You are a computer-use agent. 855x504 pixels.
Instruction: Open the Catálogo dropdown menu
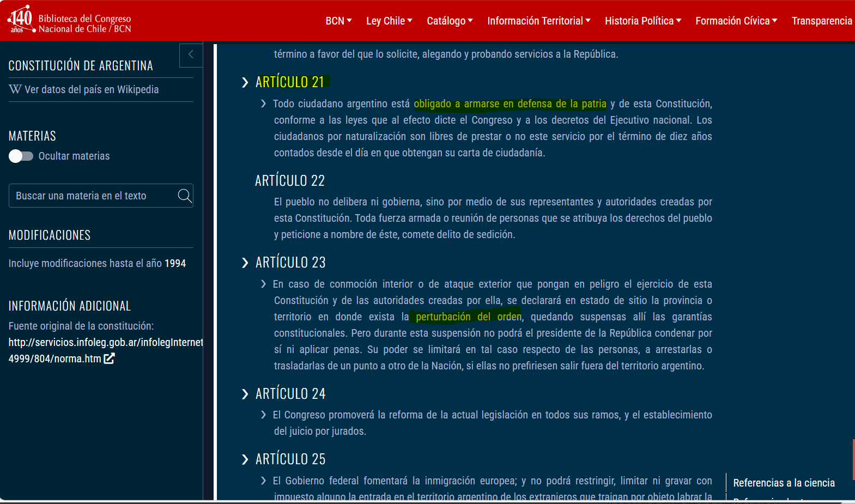pos(450,21)
